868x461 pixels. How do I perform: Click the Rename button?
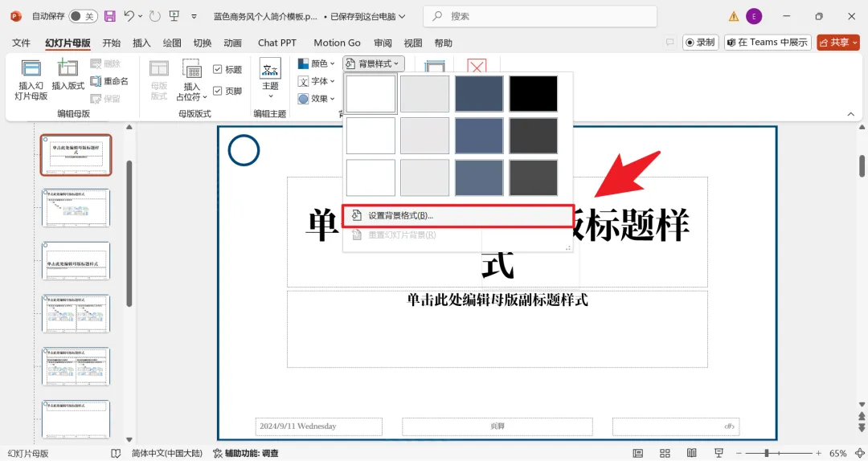pyautogui.click(x=109, y=81)
